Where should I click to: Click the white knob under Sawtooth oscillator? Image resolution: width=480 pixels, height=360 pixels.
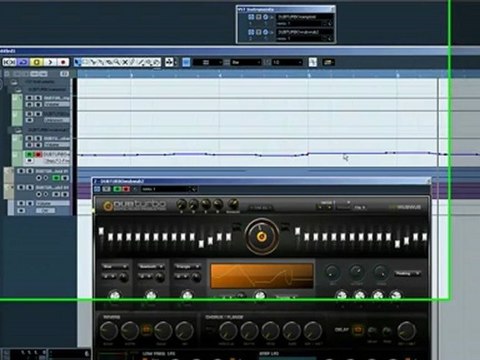pyautogui.click(x=151, y=295)
